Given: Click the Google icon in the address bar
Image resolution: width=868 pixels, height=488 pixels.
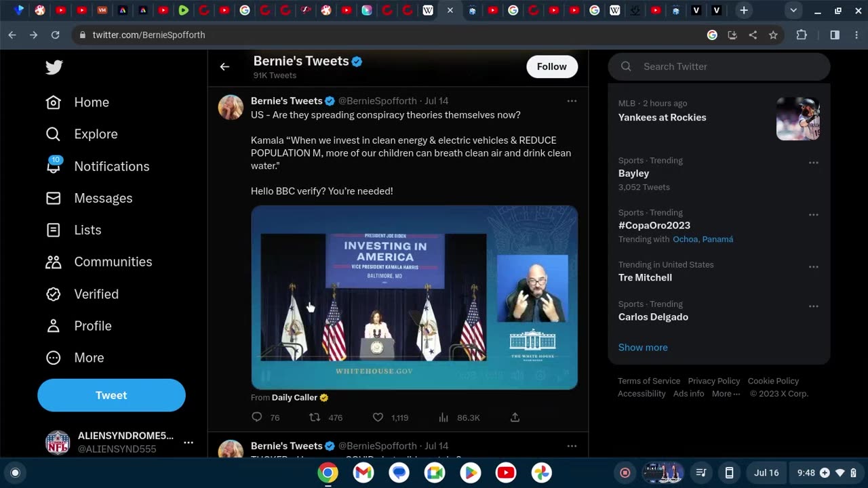Looking at the screenshot, I should tap(712, 35).
